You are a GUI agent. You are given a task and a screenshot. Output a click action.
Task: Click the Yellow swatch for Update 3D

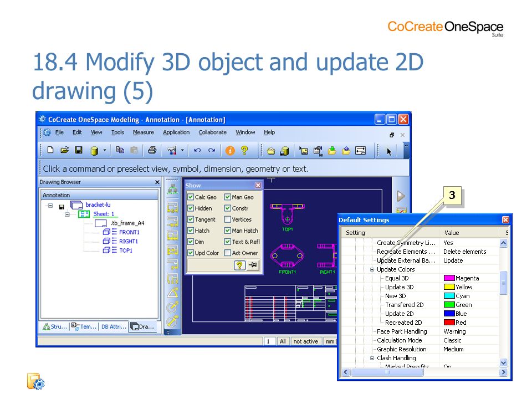pyautogui.click(x=449, y=287)
